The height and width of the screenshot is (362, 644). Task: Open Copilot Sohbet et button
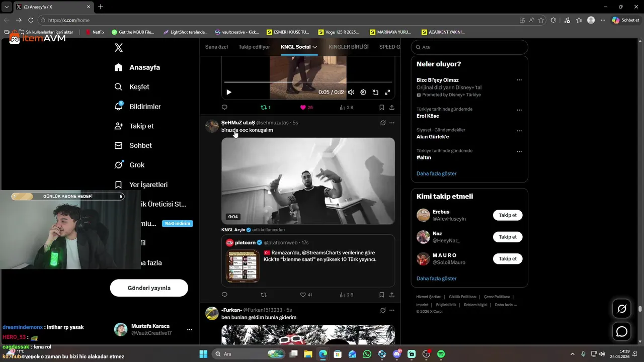pyautogui.click(x=625, y=20)
